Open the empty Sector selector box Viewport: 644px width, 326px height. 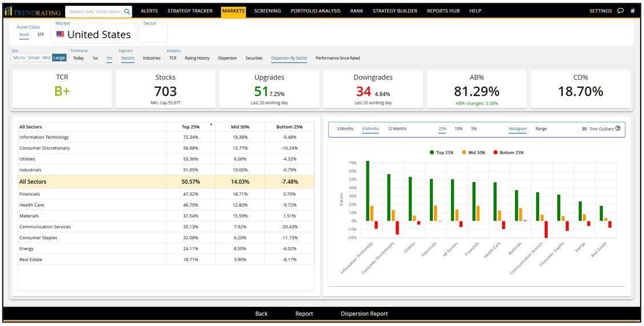pos(153,33)
